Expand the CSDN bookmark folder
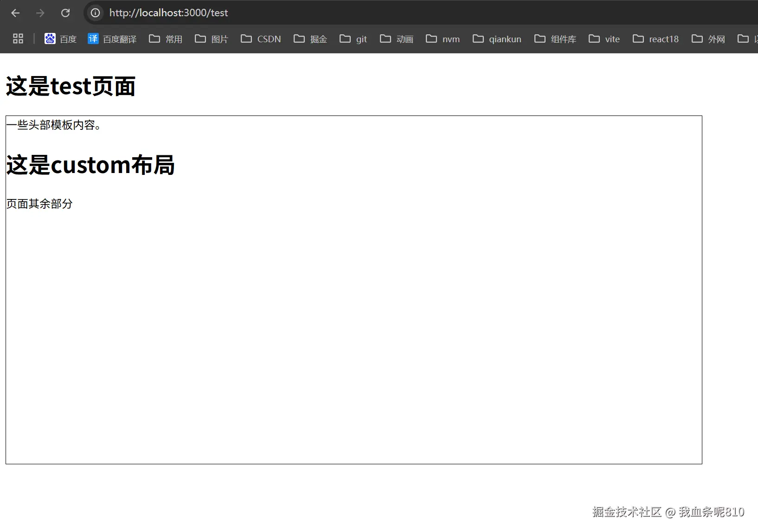758x532 pixels. coord(261,39)
